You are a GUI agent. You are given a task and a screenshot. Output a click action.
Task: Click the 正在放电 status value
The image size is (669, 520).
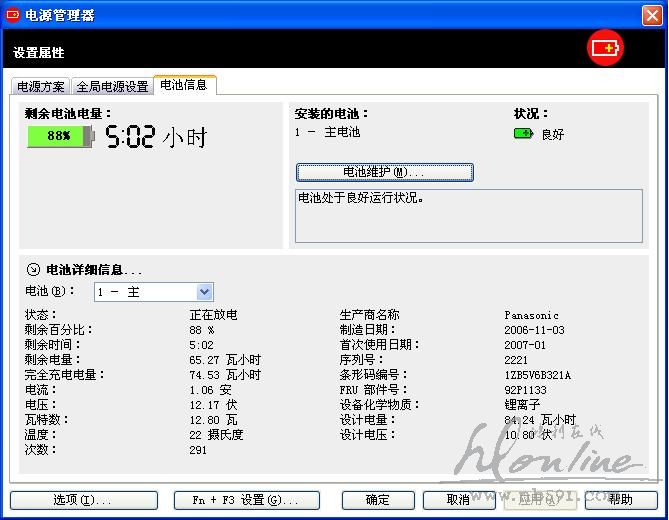point(213,315)
